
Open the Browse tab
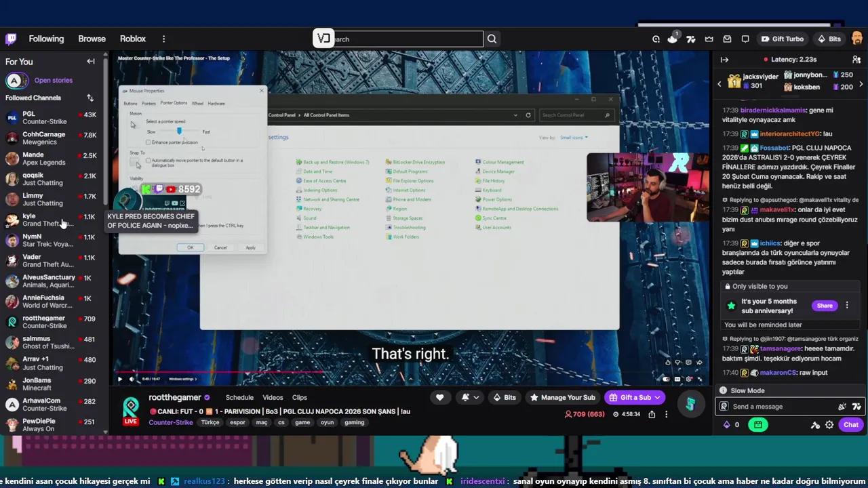coord(92,39)
